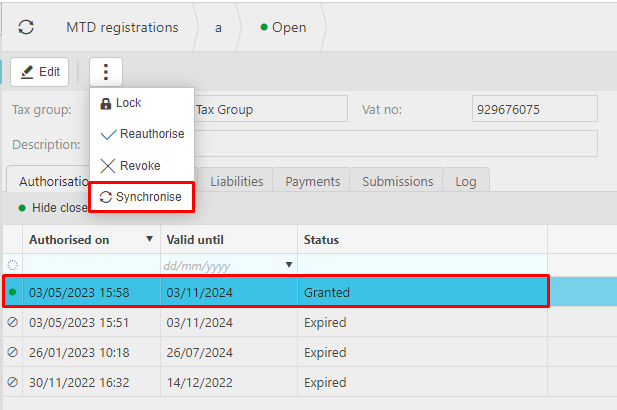
Task: Click expired icon on 26/01/2023 10:18 row
Action: (x=13, y=352)
